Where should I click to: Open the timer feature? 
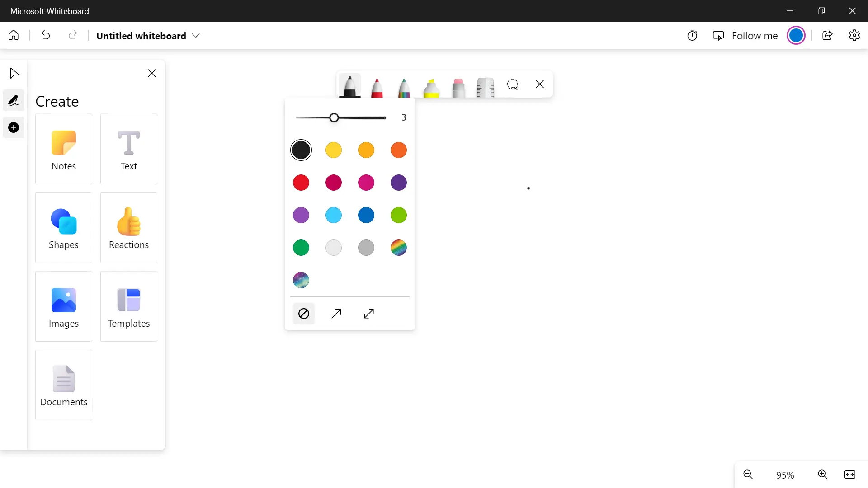point(692,35)
